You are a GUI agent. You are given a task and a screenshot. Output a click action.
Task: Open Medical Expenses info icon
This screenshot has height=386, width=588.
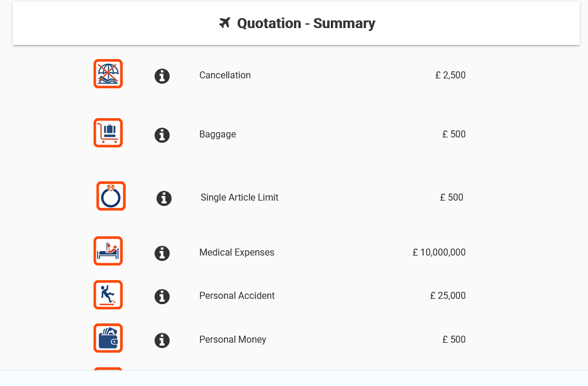[162, 253]
